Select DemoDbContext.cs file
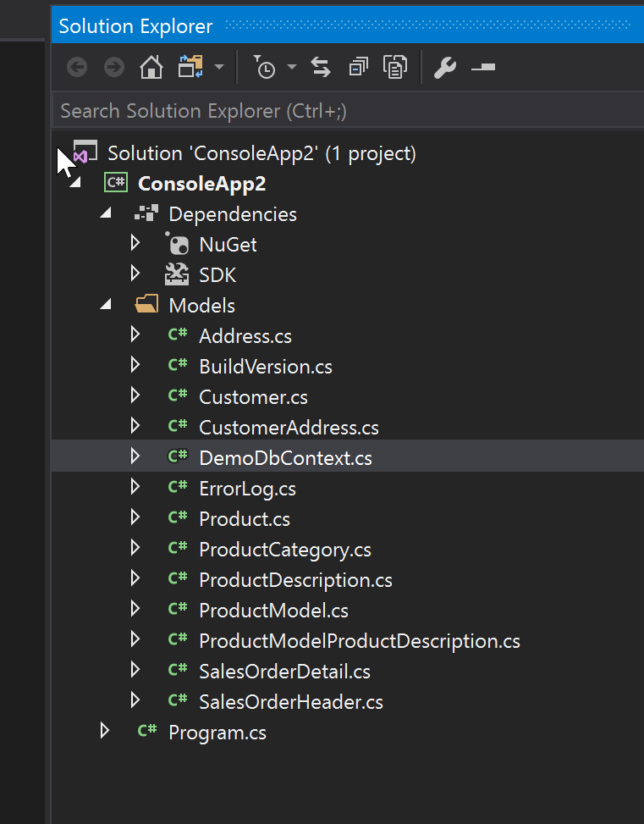Viewport: 644px width, 824px height. click(286, 458)
